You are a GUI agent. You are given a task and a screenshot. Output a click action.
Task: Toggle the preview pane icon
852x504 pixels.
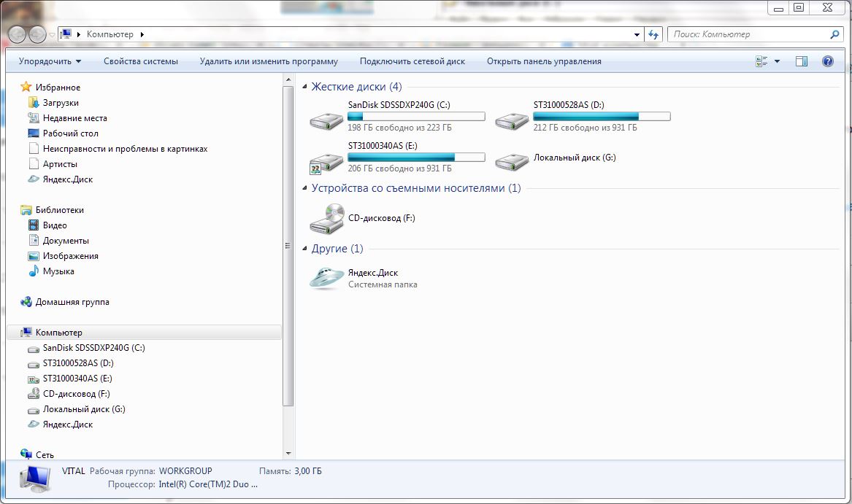pyautogui.click(x=801, y=61)
